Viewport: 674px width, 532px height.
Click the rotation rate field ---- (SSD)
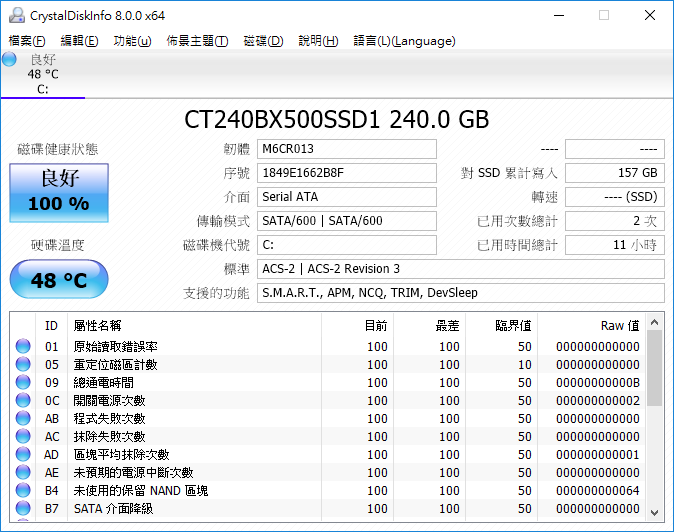615,197
